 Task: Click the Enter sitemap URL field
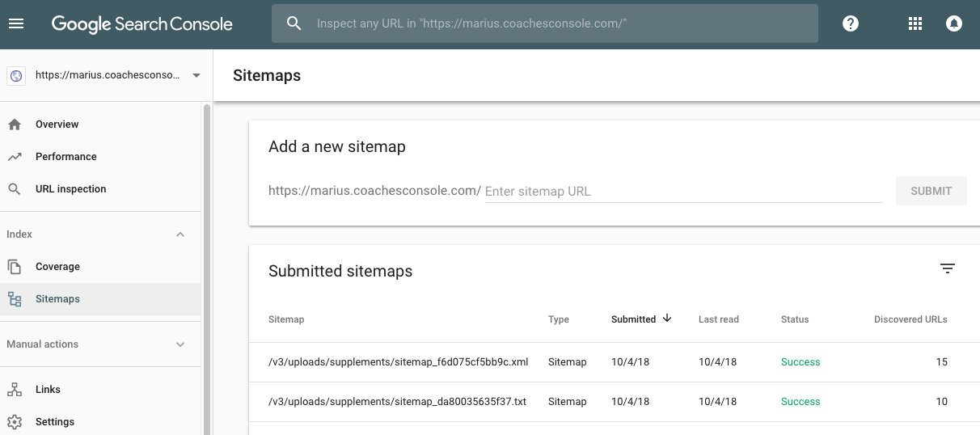tap(682, 192)
